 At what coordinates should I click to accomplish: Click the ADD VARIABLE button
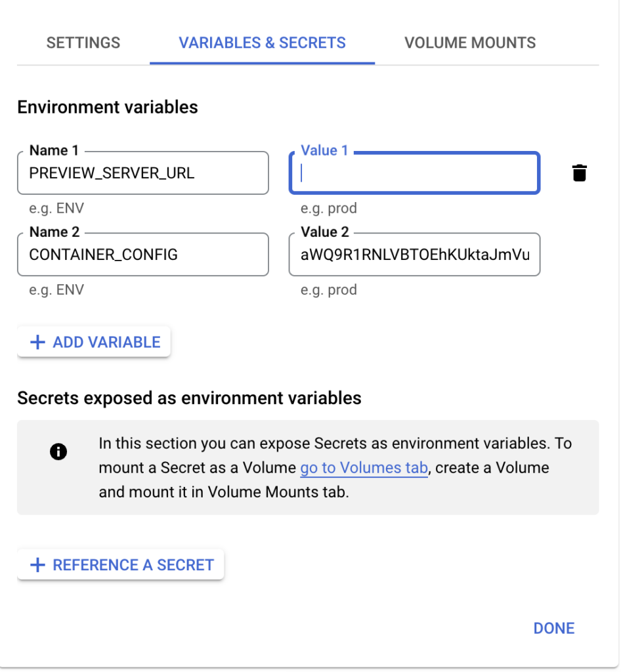(x=93, y=342)
